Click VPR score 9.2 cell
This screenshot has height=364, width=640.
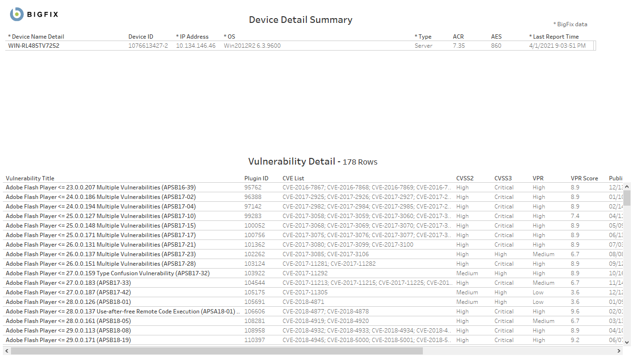[575, 340]
